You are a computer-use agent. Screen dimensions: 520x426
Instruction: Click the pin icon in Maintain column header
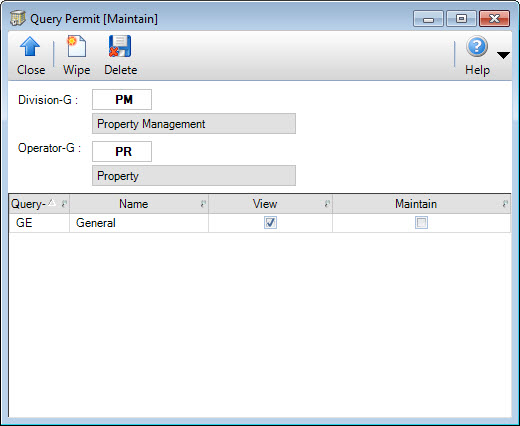click(x=505, y=204)
